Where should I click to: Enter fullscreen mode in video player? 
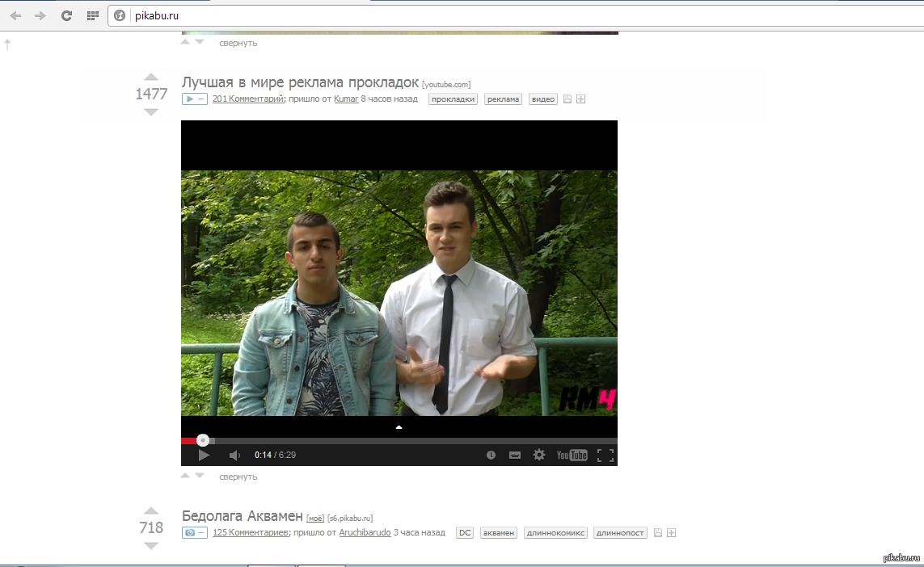pos(605,456)
